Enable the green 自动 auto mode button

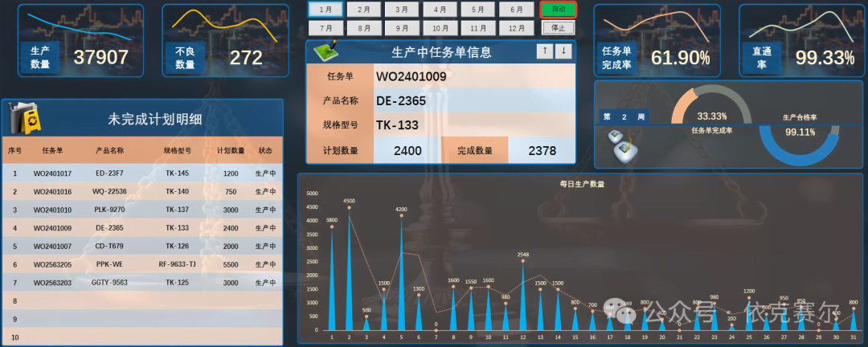click(559, 10)
